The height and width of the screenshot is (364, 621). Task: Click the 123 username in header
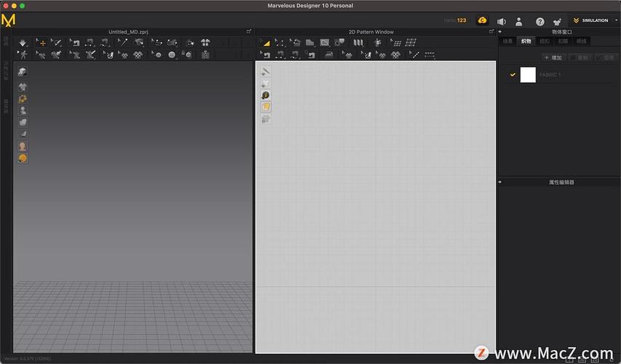click(x=462, y=20)
